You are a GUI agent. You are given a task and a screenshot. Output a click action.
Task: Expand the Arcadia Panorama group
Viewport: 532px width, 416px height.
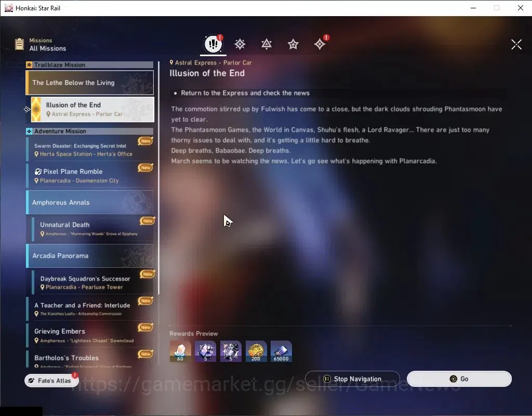pos(89,256)
